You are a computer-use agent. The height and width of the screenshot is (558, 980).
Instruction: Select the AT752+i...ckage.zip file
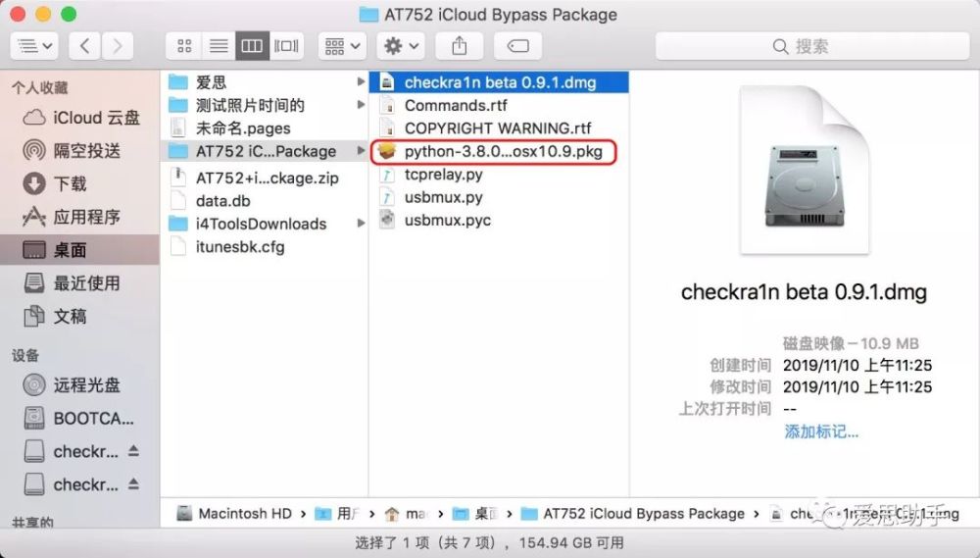point(264,178)
